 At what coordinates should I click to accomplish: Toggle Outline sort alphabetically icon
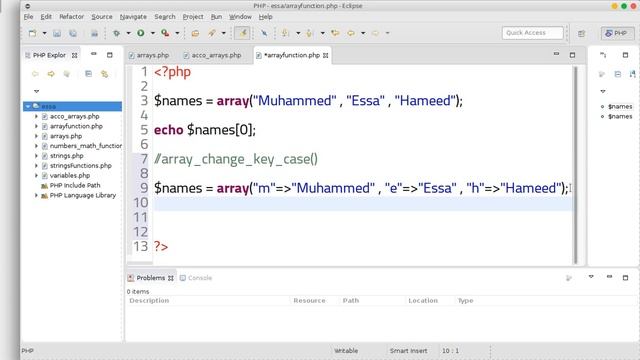(632, 74)
